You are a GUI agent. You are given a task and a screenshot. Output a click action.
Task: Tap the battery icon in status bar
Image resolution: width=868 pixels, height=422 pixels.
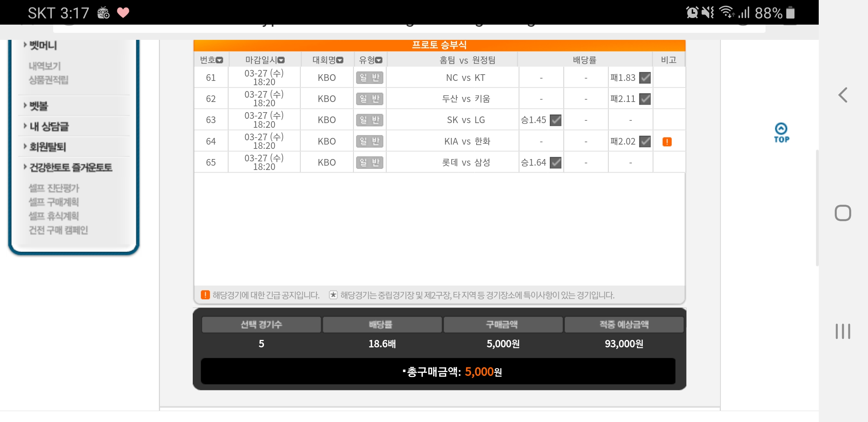[790, 13]
